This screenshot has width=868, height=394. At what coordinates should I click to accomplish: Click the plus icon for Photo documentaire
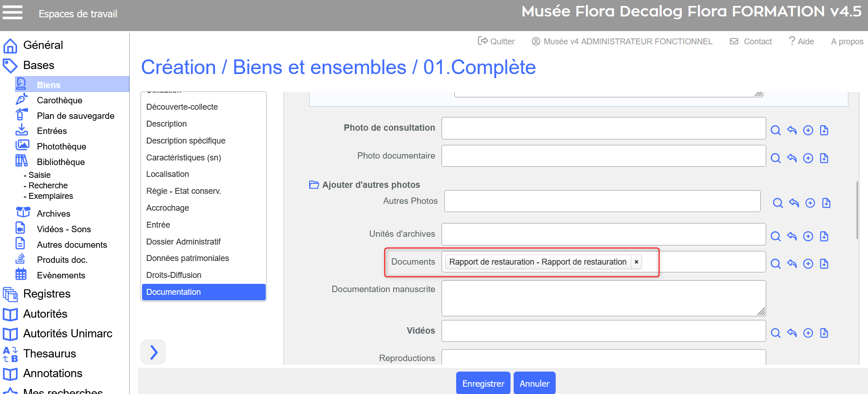click(808, 158)
